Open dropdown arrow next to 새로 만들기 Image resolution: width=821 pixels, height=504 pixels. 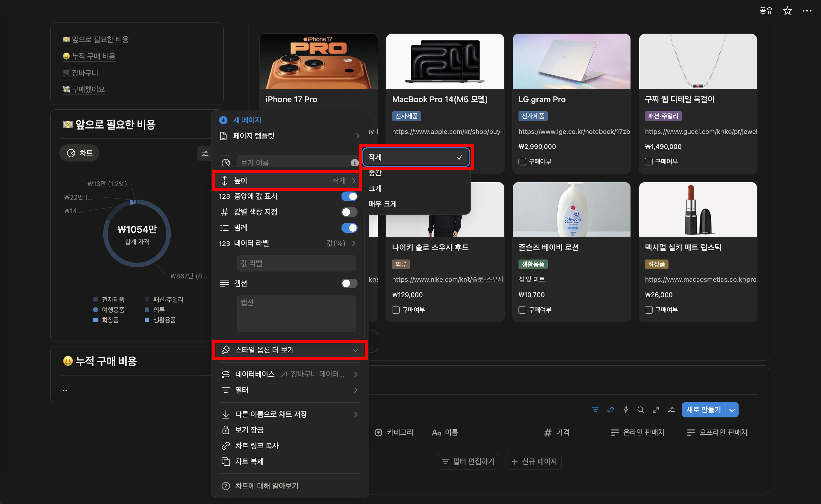pos(732,410)
